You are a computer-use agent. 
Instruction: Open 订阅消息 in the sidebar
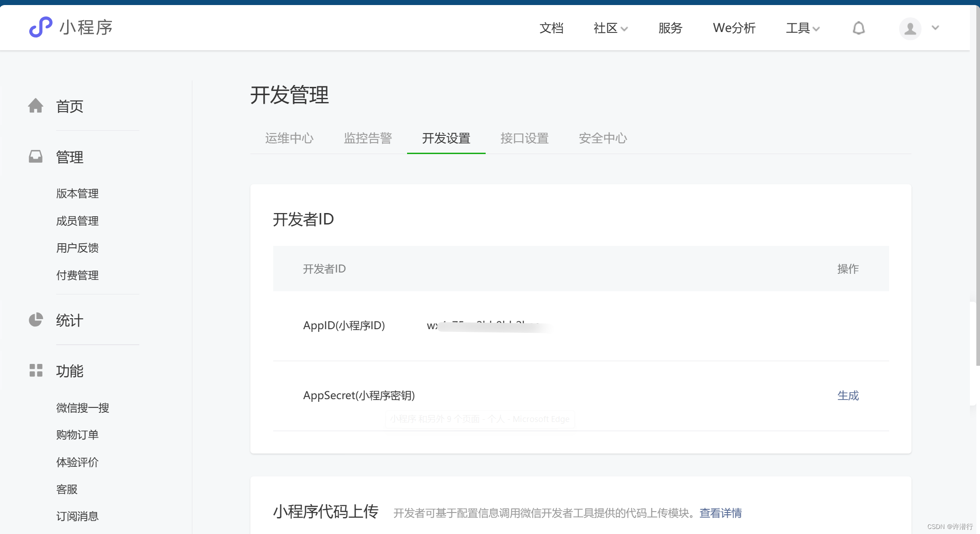(x=77, y=516)
